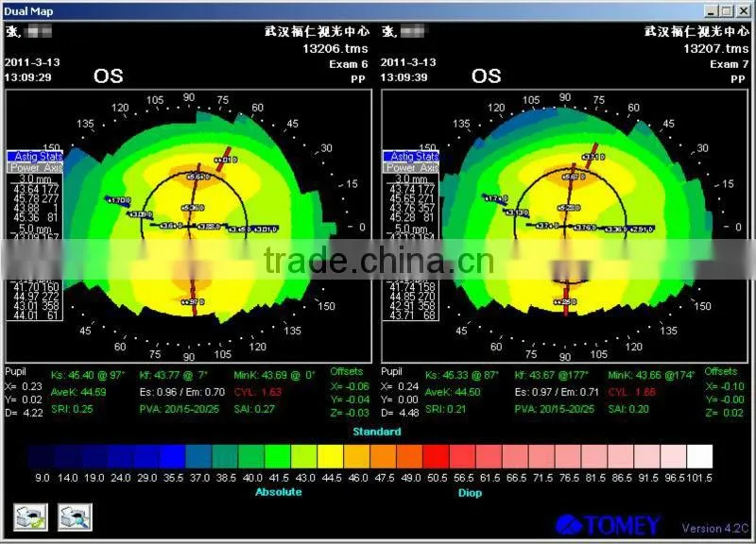Click the bright green 41.5 color swatch
This screenshot has width=756, height=544.
(x=277, y=456)
